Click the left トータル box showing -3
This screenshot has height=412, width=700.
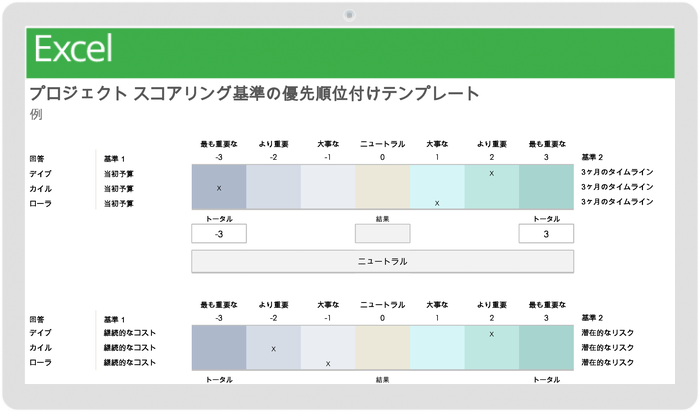(218, 234)
